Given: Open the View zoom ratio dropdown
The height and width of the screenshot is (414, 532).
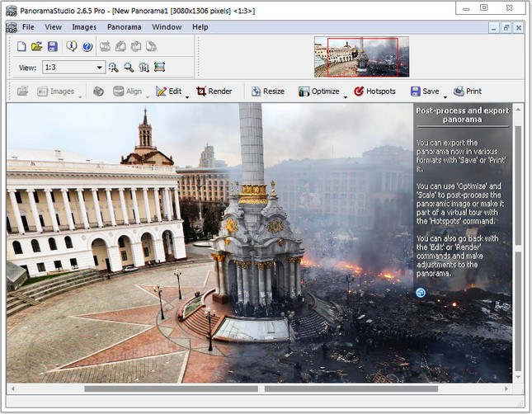Looking at the screenshot, I should pyautogui.click(x=100, y=68).
